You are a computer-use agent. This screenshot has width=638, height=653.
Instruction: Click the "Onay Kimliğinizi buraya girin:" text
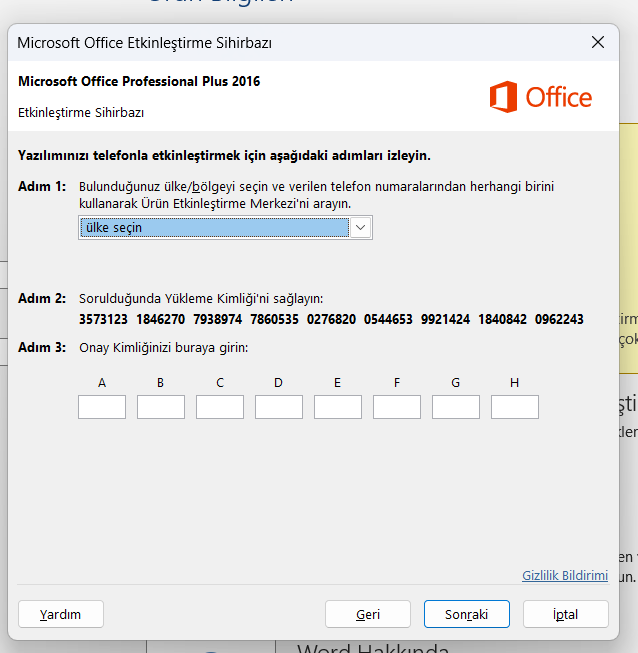click(x=164, y=347)
